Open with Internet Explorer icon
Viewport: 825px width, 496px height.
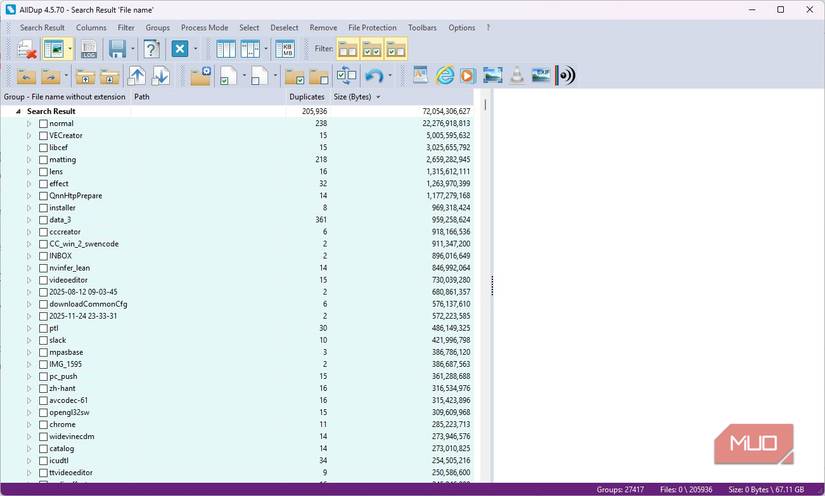445,76
